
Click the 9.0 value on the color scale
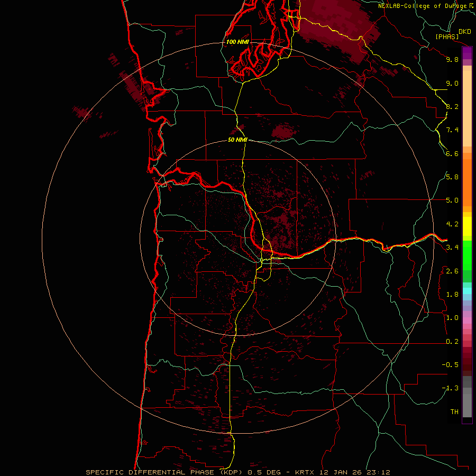point(452,83)
